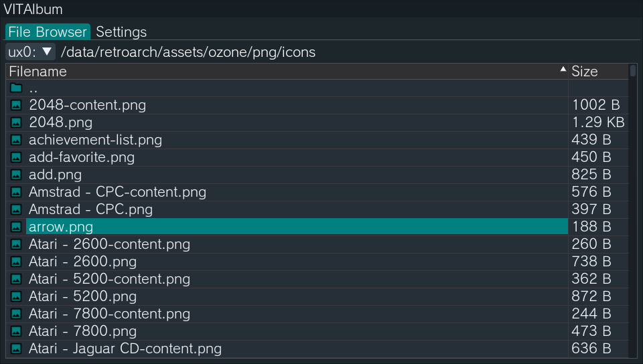Select the 2048.png row

(x=60, y=122)
